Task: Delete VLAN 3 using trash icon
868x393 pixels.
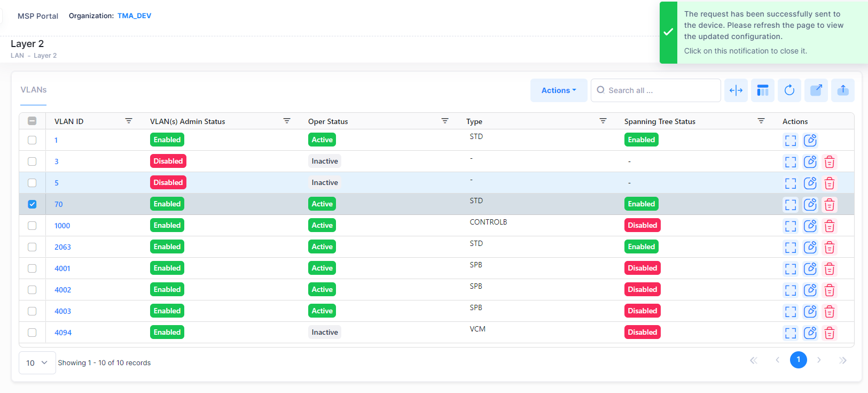Action: [x=830, y=162]
